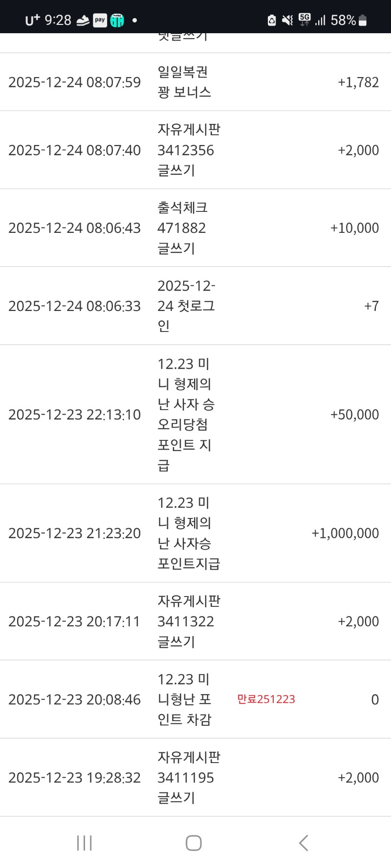391x868 pixels.
Task: Tap the 2025-12-24 첫로그인 entry
Action: pos(186,306)
